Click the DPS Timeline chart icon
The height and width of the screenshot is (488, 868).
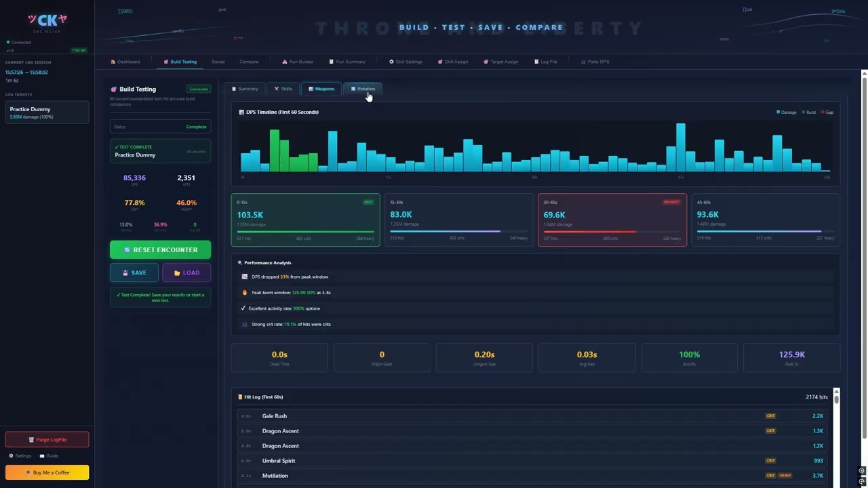[241, 113]
